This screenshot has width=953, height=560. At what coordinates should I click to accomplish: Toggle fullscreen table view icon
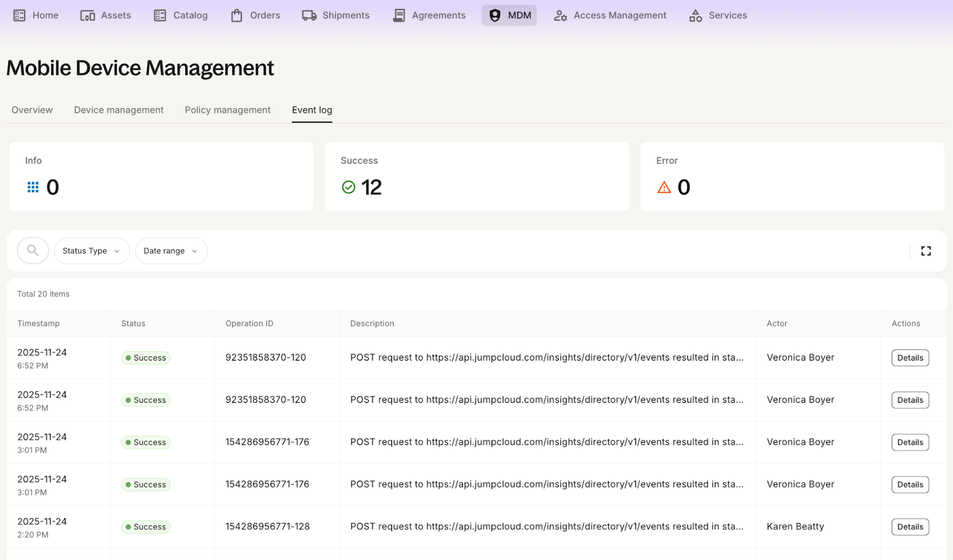(926, 251)
